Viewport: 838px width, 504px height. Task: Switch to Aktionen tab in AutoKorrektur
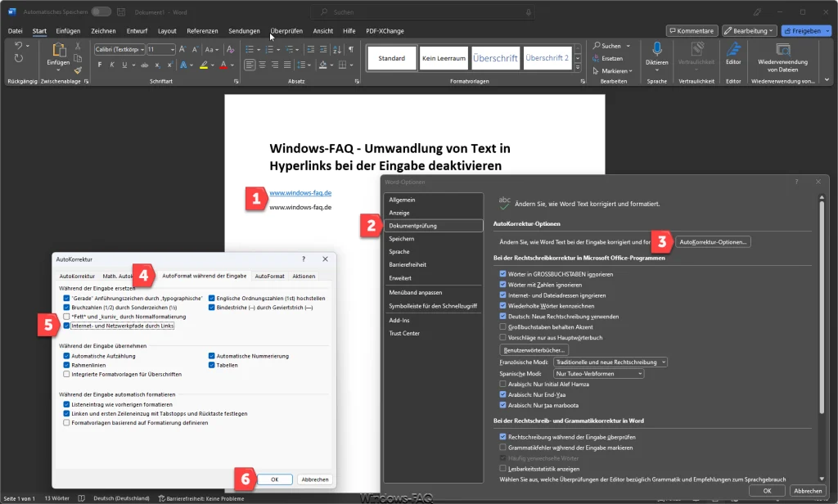coord(304,276)
